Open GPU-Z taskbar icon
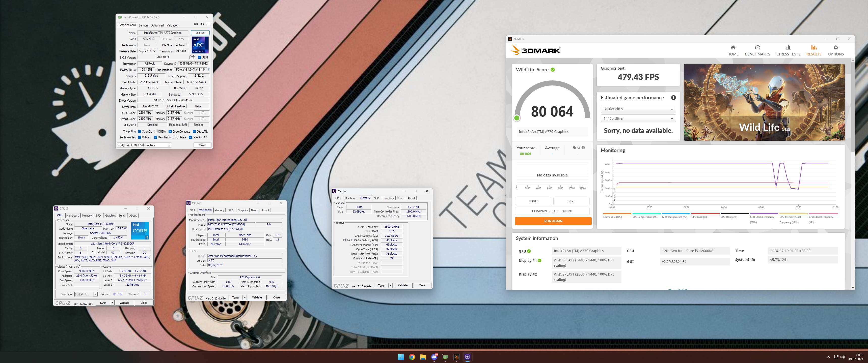The width and height of the screenshot is (868, 363). (x=445, y=357)
